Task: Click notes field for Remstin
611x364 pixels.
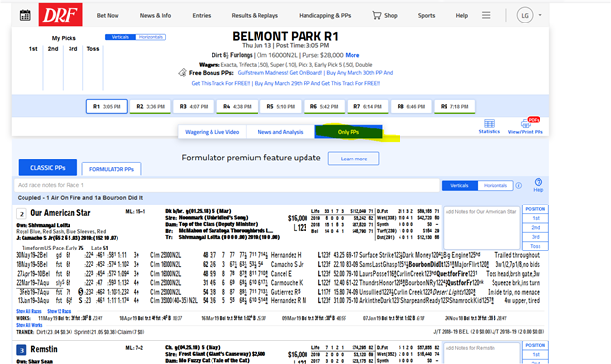Action: 481,353
